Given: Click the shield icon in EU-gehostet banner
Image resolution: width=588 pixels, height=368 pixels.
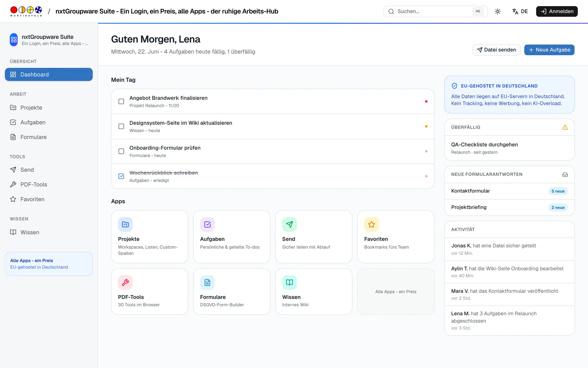Looking at the screenshot, I should point(454,86).
